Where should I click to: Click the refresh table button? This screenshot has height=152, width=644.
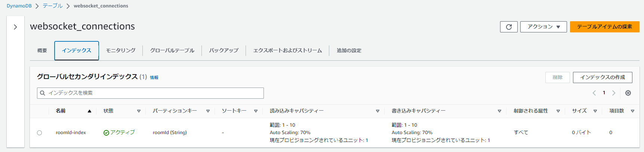[x=509, y=27]
